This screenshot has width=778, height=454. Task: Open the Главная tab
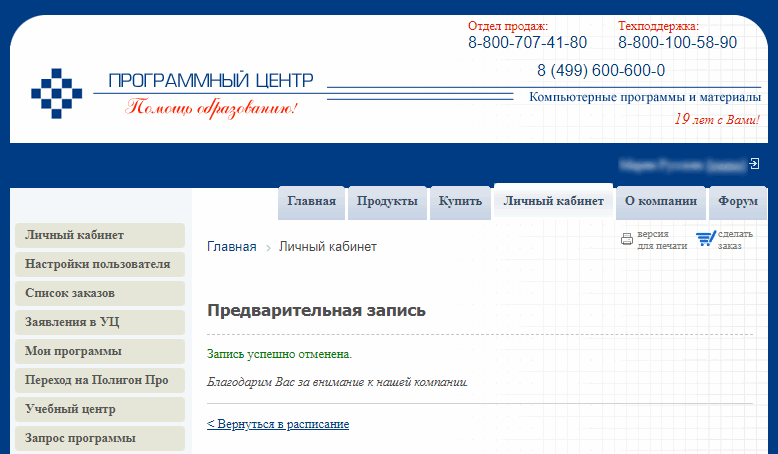pos(312,201)
